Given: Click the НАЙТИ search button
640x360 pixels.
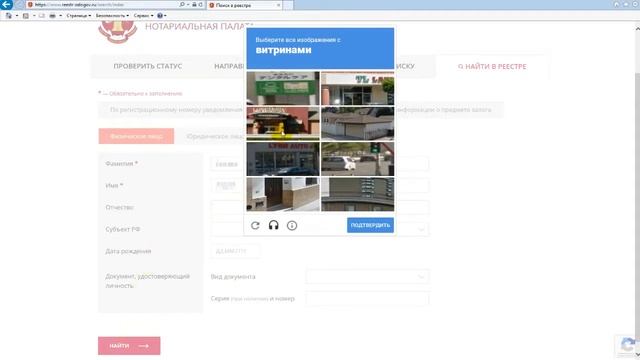Looking at the screenshot, I should (x=129, y=346).
